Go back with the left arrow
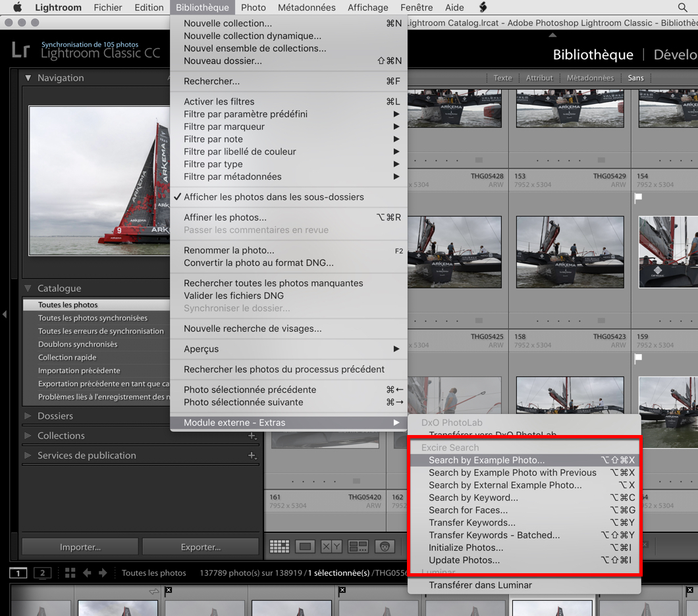 (x=87, y=573)
